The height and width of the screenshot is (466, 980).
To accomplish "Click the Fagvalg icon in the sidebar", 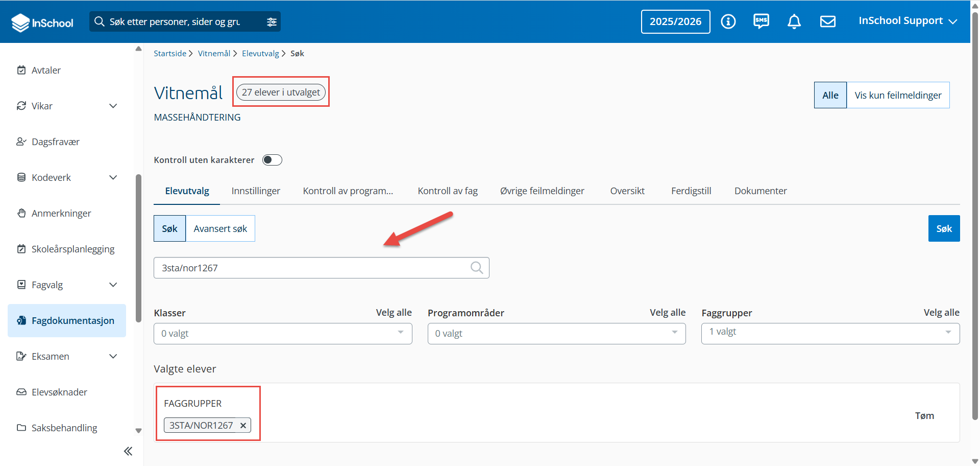I will point(21,285).
